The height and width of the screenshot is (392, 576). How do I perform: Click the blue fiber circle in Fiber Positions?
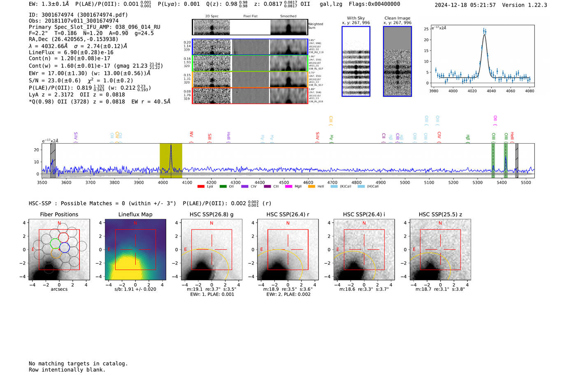[x=65, y=248]
